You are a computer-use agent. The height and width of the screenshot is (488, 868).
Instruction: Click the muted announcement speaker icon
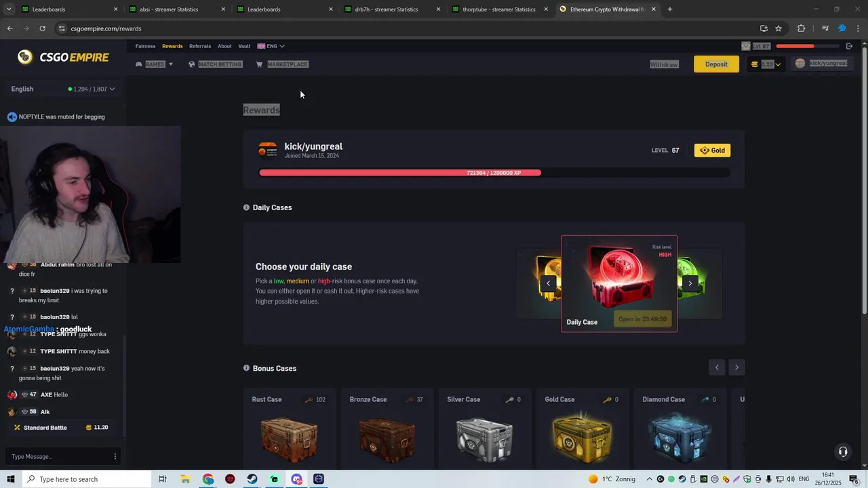pyautogui.click(x=12, y=117)
